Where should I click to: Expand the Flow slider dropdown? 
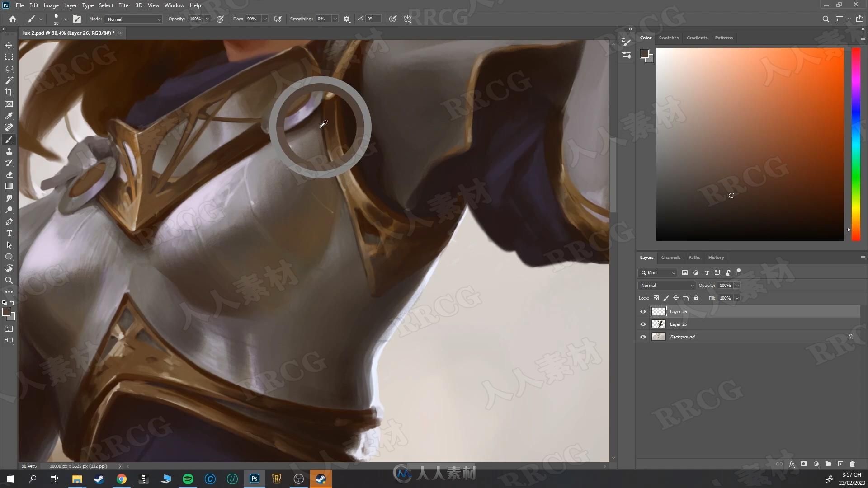coord(265,19)
